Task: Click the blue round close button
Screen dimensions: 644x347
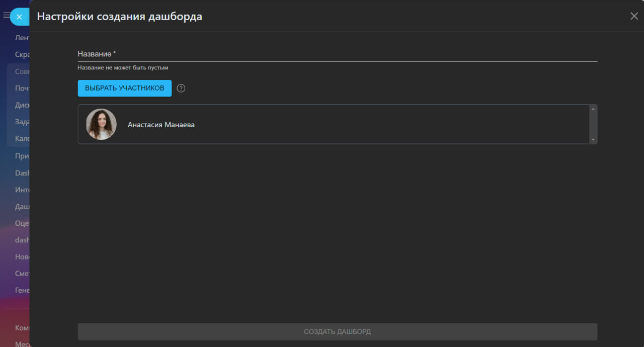Action: 19,17
